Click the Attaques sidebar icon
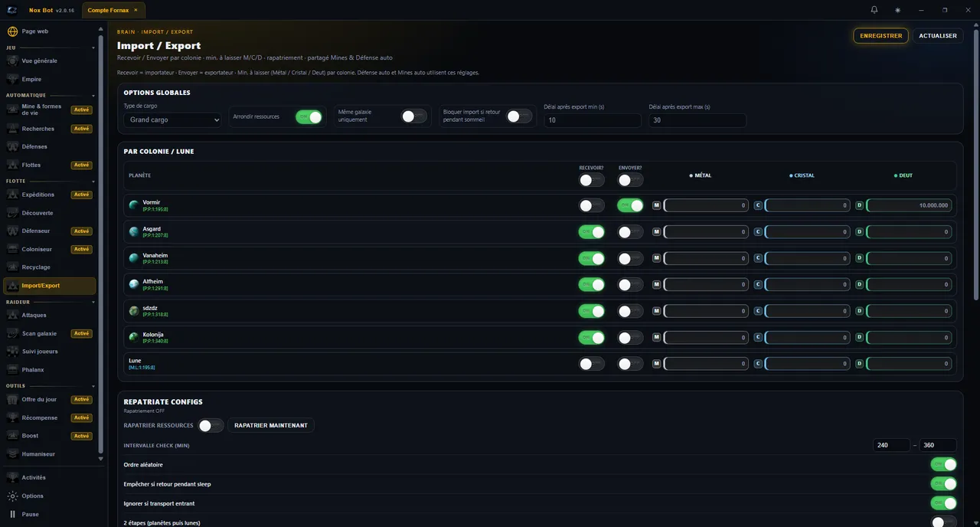Viewport: 980px width, 527px height. click(12, 315)
